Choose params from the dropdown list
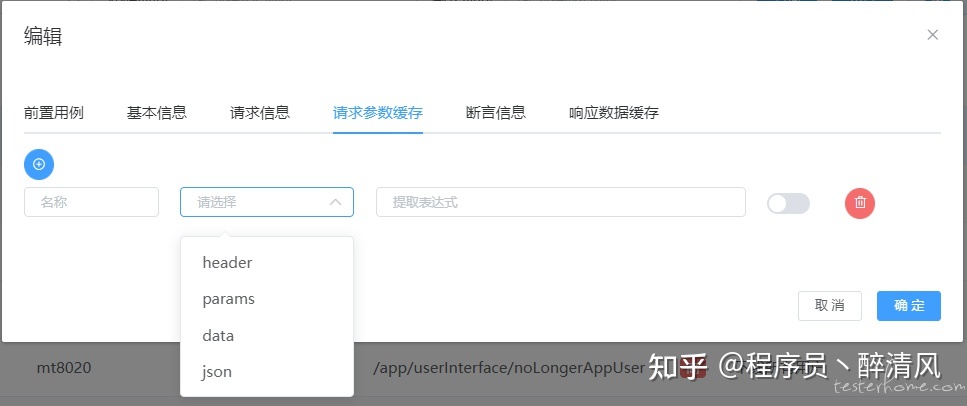 click(x=266, y=299)
